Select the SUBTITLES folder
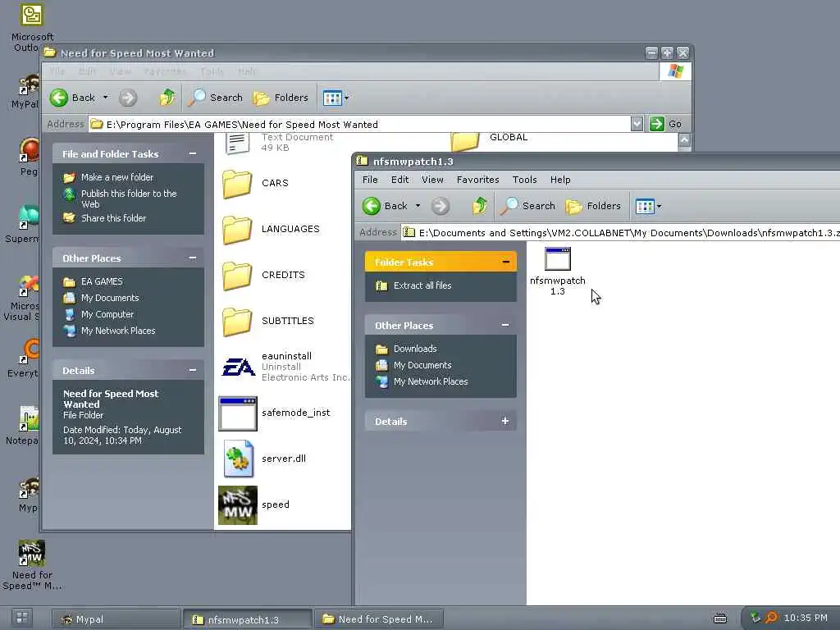Image resolution: width=840 pixels, height=630 pixels. click(x=268, y=322)
